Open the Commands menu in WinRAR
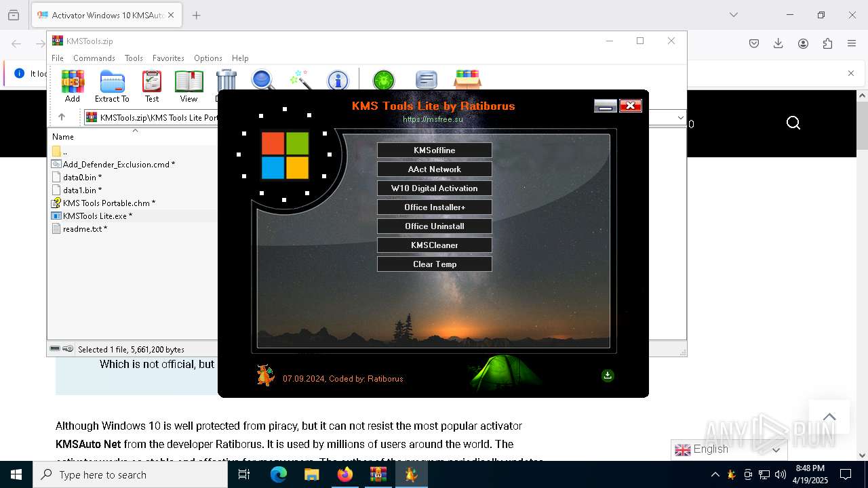 tap(94, 58)
